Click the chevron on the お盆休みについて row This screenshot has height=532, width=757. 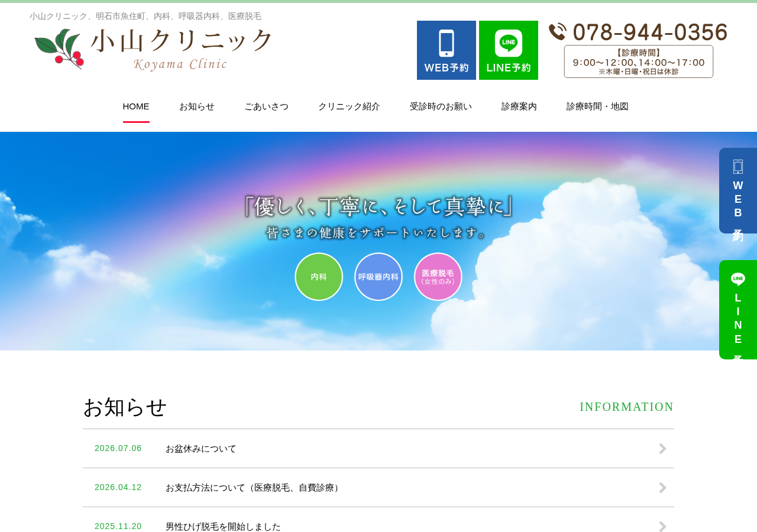[x=663, y=449]
